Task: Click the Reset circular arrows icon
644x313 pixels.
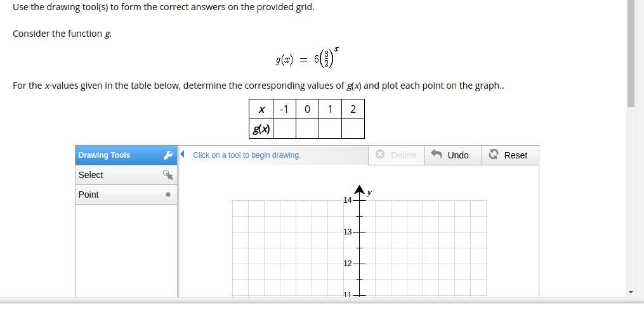Action: pos(494,154)
